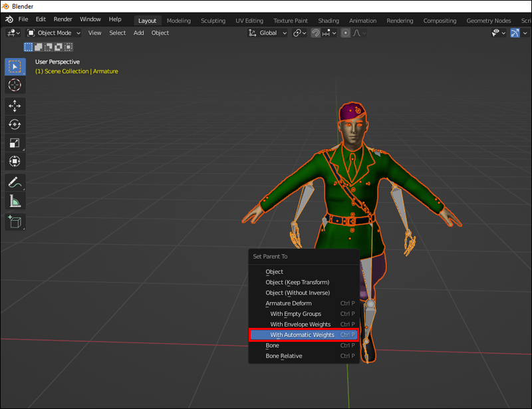Choose the Rotate tool
The height and width of the screenshot is (409, 532).
click(15, 124)
